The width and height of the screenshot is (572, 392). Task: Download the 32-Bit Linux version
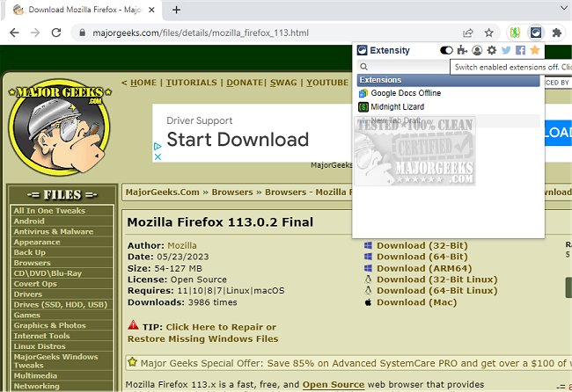coord(437,279)
